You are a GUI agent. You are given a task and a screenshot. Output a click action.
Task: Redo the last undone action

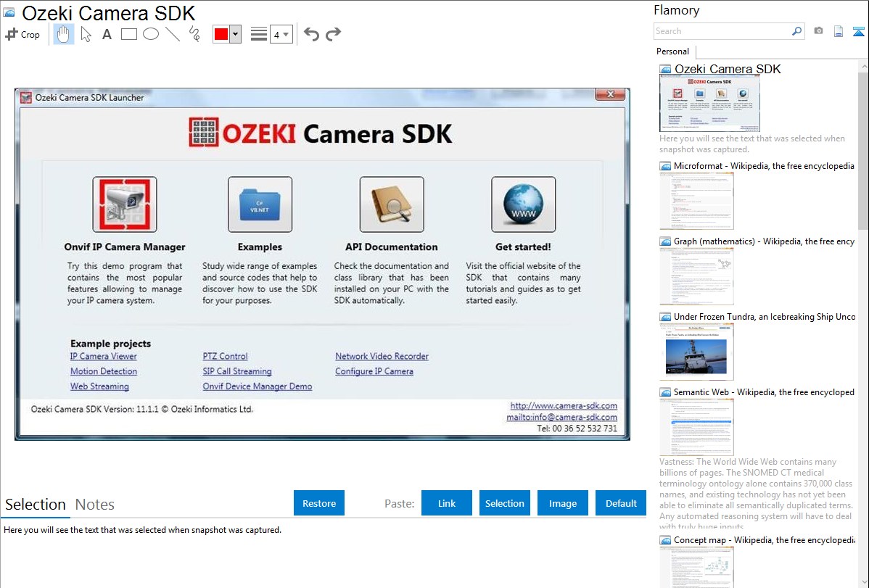pyautogui.click(x=333, y=34)
